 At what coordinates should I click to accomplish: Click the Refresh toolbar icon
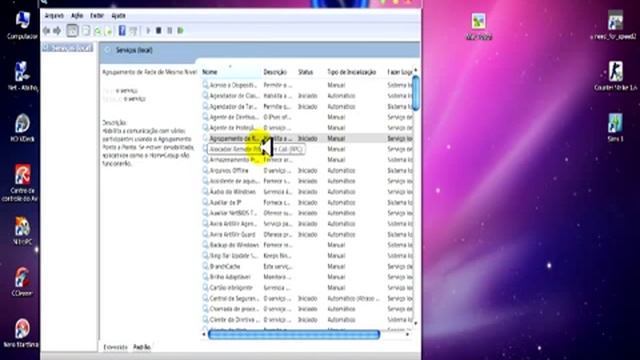click(98, 31)
